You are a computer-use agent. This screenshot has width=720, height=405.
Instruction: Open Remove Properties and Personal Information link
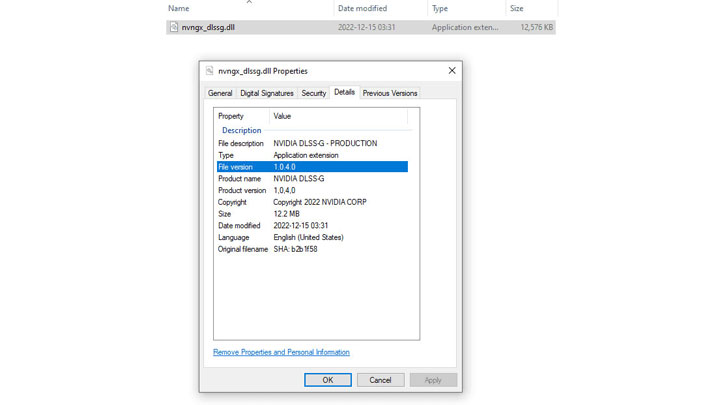point(281,352)
